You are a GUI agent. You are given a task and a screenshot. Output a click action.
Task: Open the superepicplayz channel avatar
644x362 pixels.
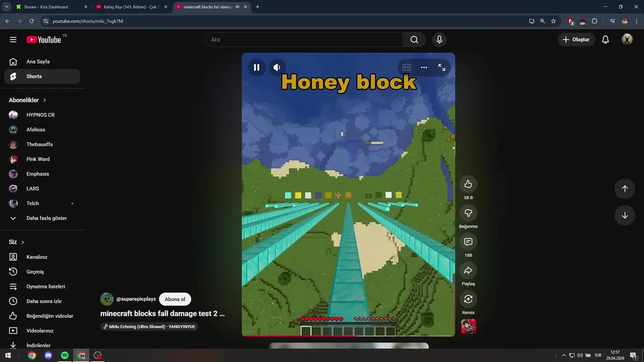107,299
